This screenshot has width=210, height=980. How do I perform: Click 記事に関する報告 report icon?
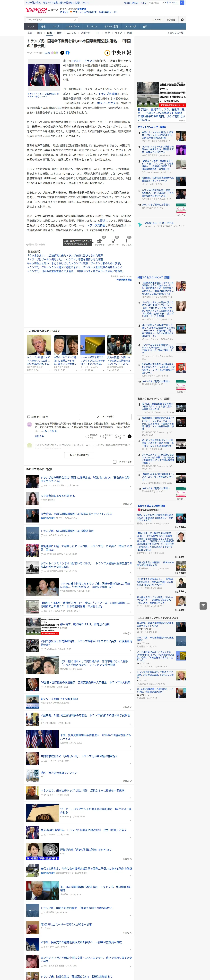pos(35,245)
